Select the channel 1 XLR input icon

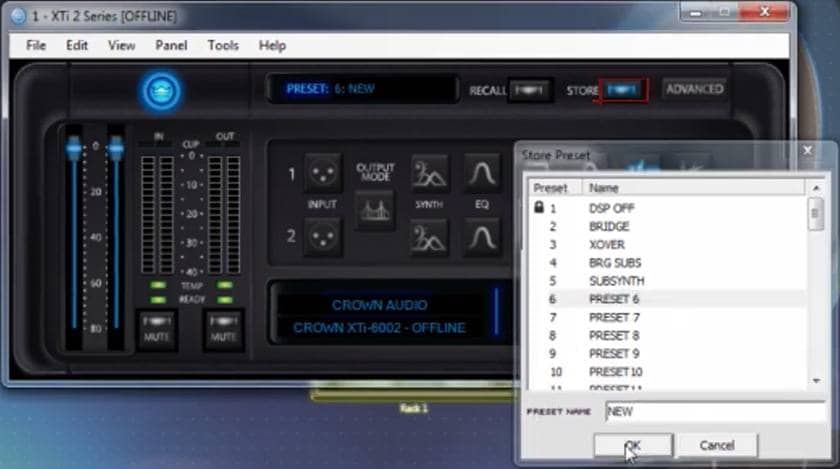[322, 174]
